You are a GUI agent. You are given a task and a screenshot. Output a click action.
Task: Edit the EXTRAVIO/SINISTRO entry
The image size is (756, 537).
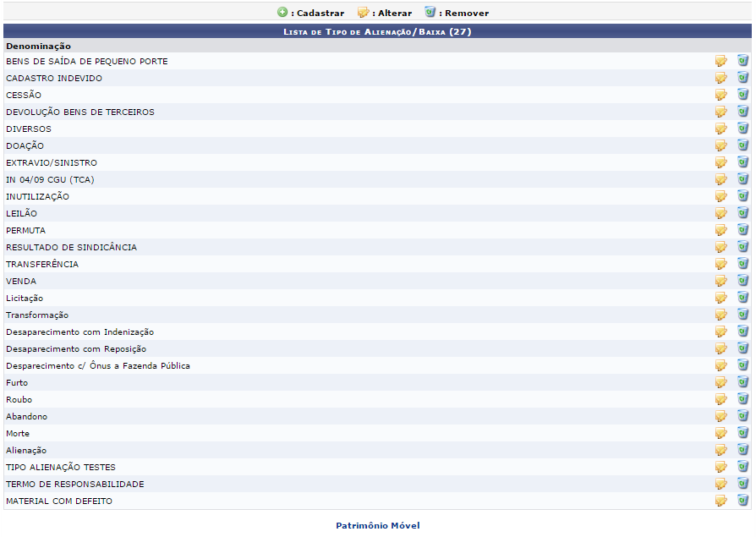(x=720, y=162)
